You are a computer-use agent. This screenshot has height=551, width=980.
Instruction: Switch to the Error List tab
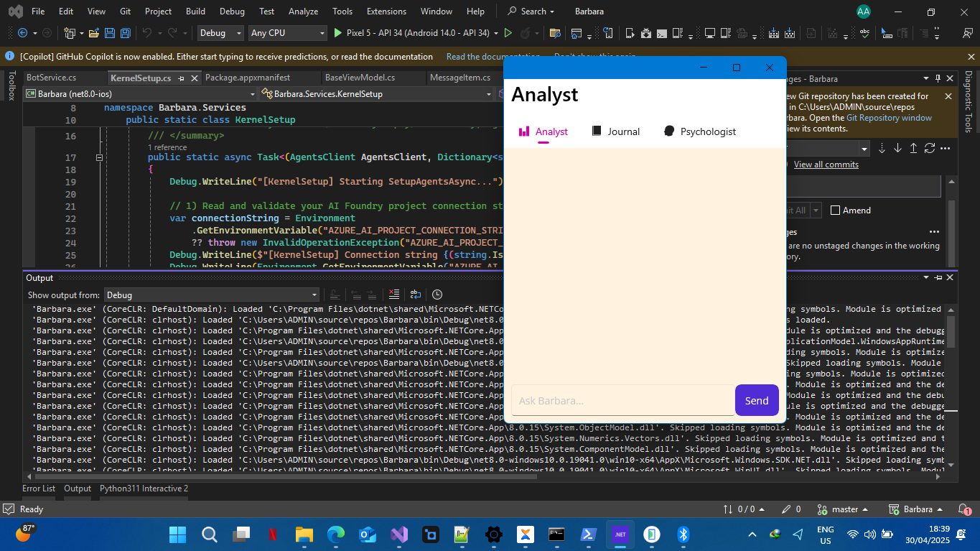(39, 489)
